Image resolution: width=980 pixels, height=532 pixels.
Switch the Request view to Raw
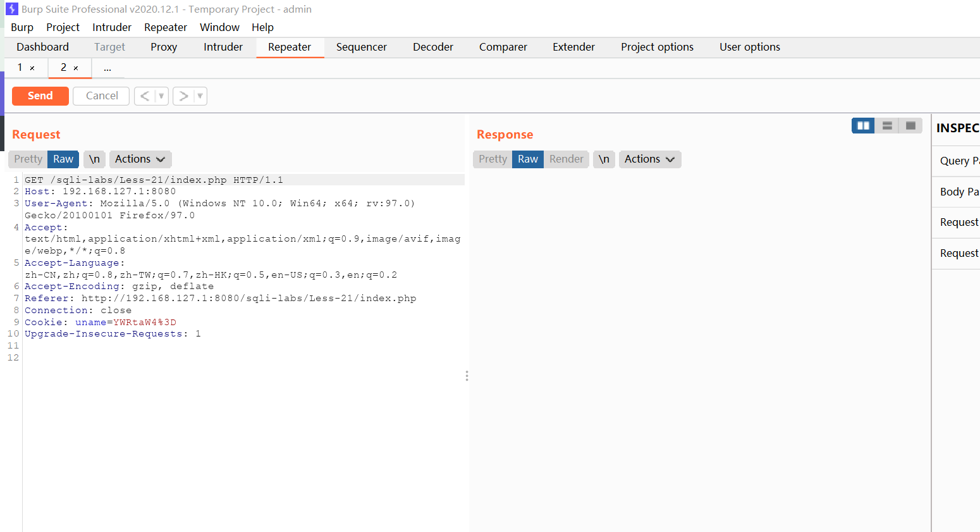point(63,159)
